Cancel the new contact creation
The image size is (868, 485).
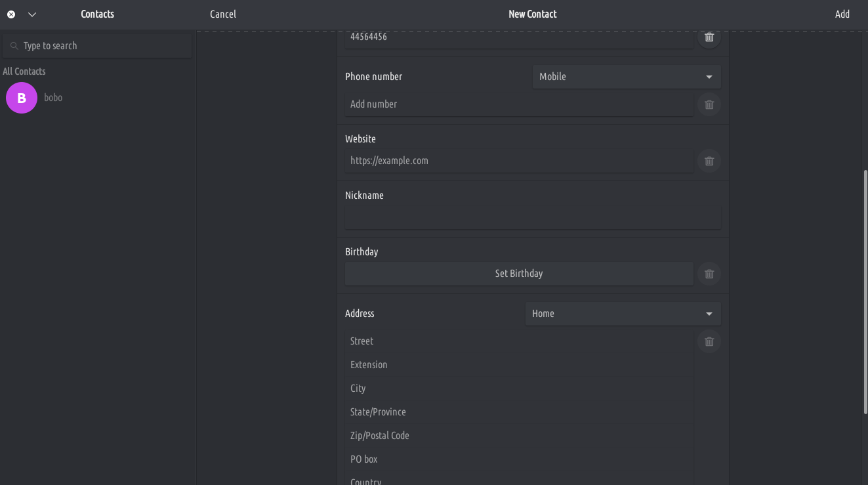[x=223, y=14]
